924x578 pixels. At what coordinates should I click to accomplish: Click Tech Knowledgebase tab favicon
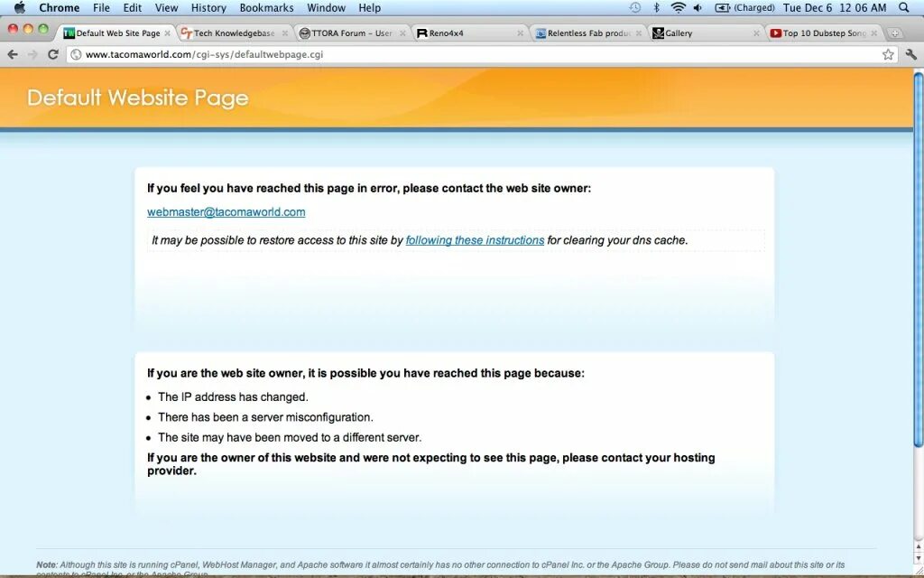pyautogui.click(x=186, y=33)
